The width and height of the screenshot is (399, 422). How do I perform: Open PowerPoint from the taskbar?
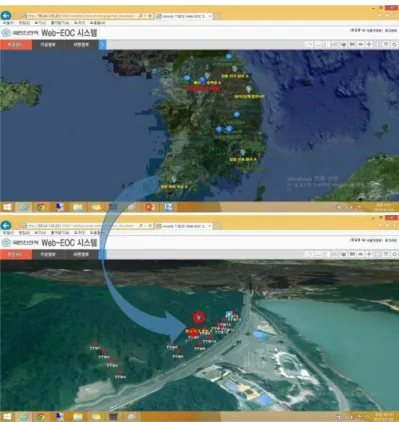point(150,207)
